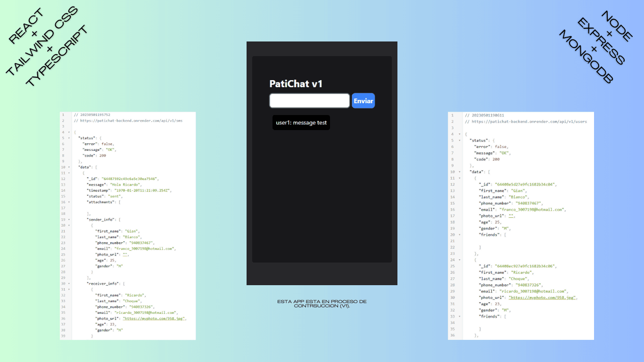This screenshot has height=362, width=644.
Task: Collapse the "status" node in sms JSON
Action: click(69, 138)
